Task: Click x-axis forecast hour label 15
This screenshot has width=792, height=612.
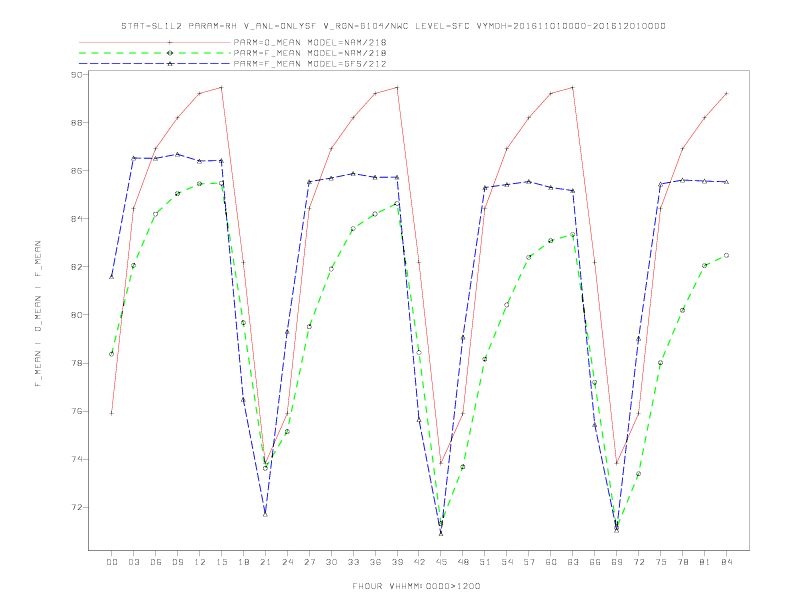Action: [x=221, y=562]
